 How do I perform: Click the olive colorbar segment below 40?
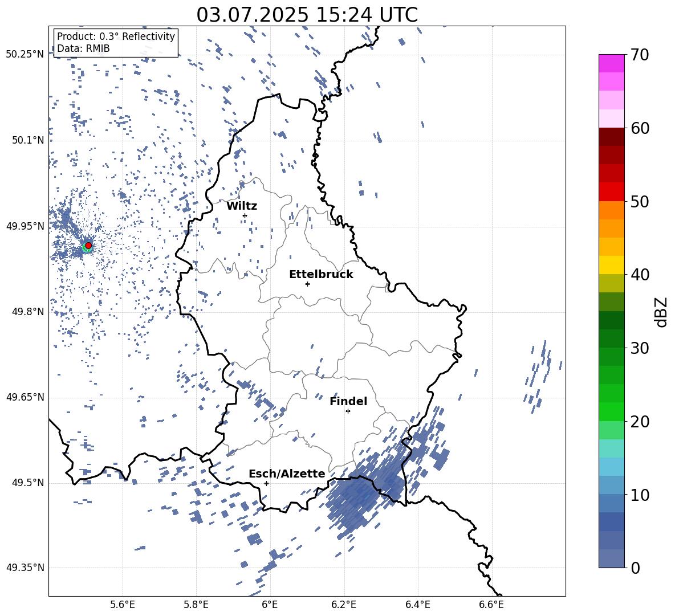pyautogui.click(x=611, y=283)
